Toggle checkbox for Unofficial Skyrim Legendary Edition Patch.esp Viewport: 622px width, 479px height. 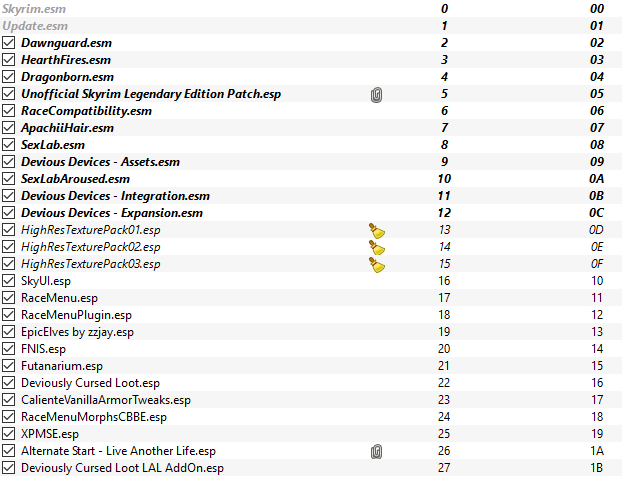click(8, 94)
